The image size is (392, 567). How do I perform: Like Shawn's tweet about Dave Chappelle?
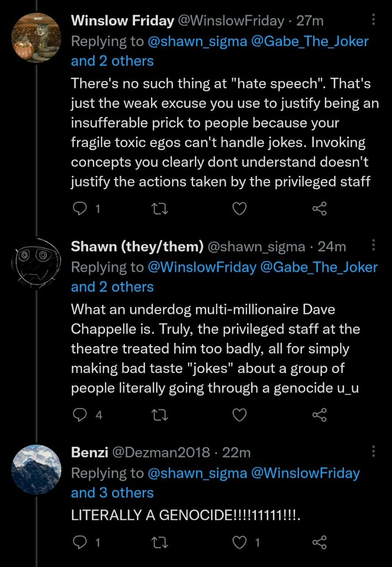(239, 415)
